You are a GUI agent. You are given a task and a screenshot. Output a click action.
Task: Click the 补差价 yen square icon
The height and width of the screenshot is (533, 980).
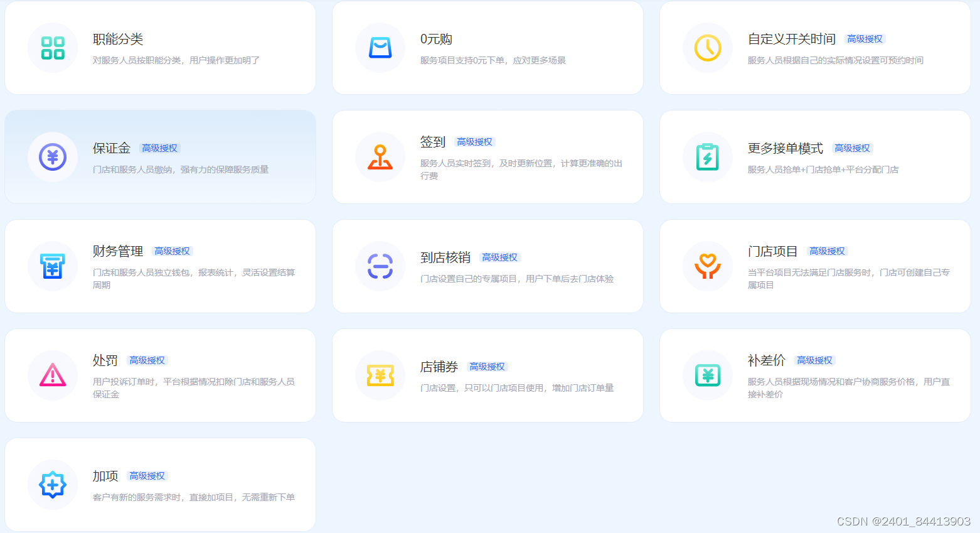[x=708, y=375]
